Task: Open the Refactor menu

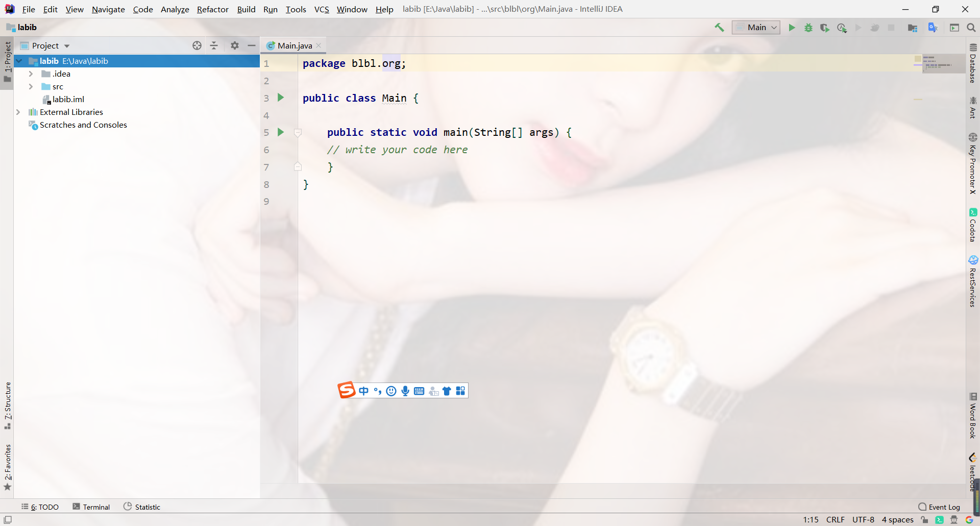Action: pyautogui.click(x=213, y=9)
